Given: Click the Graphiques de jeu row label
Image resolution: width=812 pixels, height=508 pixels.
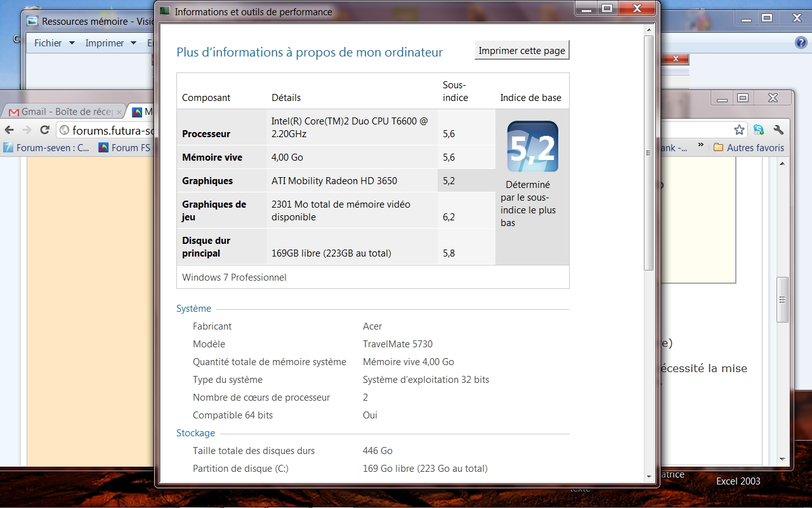Looking at the screenshot, I should coord(214,211).
